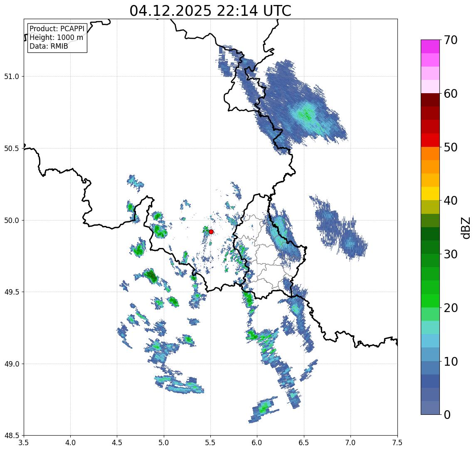Click the longitude axis label 7.0
The width and height of the screenshot is (476, 451).
point(351,443)
